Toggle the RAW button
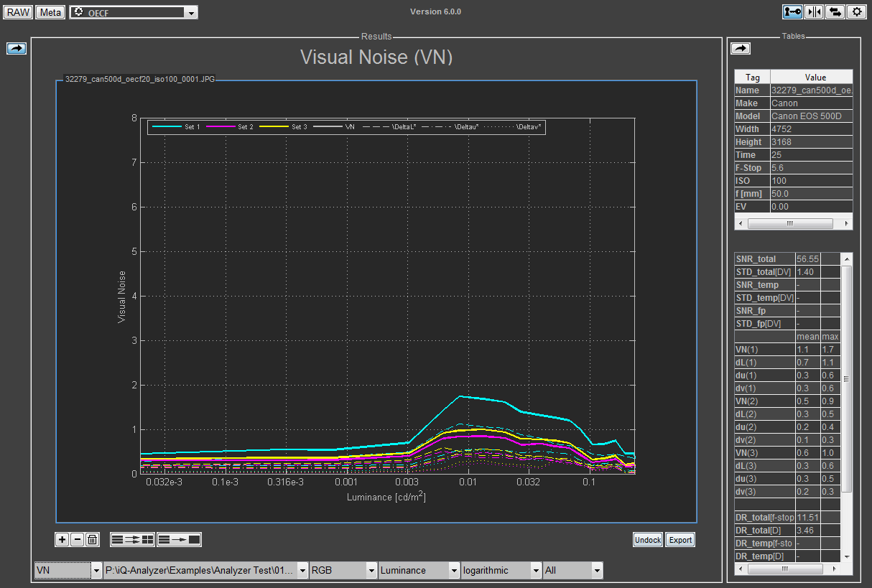The image size is (872, 588). pos(18,12)
